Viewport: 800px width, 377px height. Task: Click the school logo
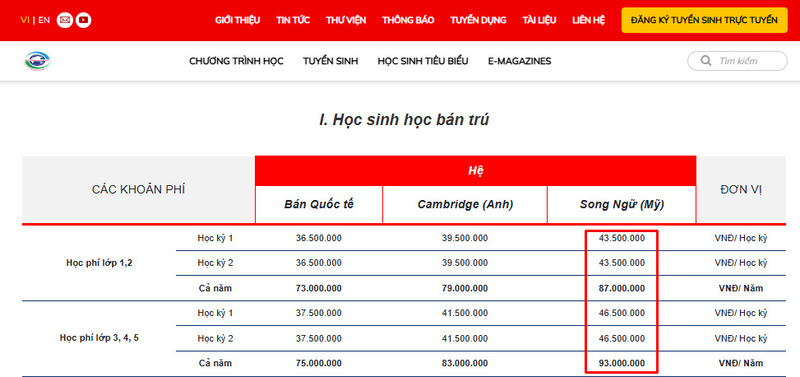[37, 61]
